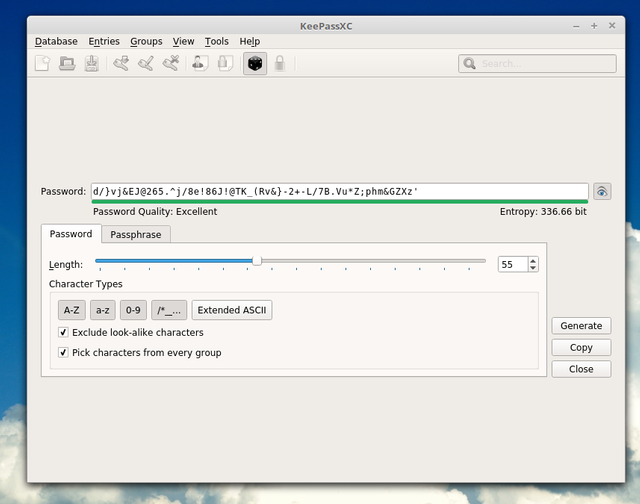Click the Entropy: 336.66 bit label
The image size is (640, 504).
(543, 211)
